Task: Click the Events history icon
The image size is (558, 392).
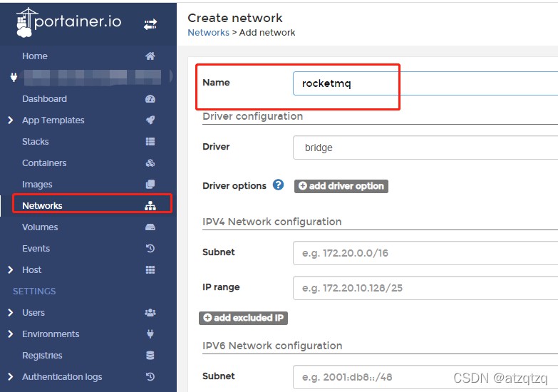Action: coord(150,248)
